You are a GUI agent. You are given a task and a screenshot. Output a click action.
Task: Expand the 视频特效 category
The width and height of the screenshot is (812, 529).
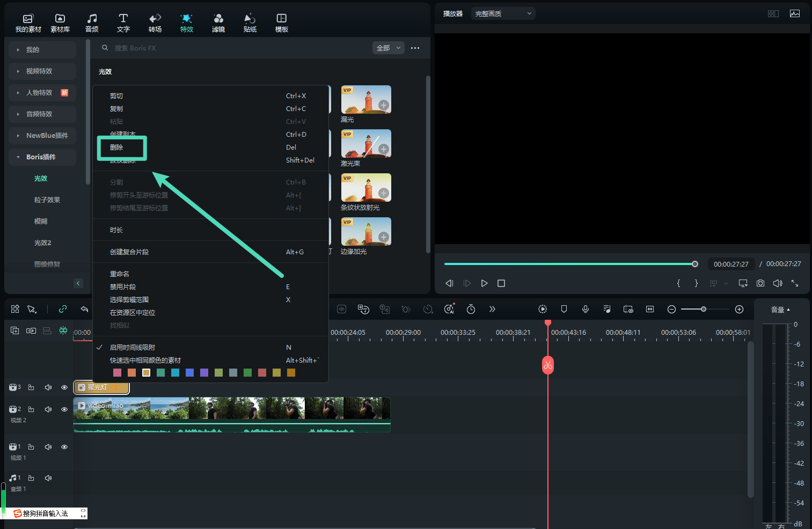(x=39, y=71)
